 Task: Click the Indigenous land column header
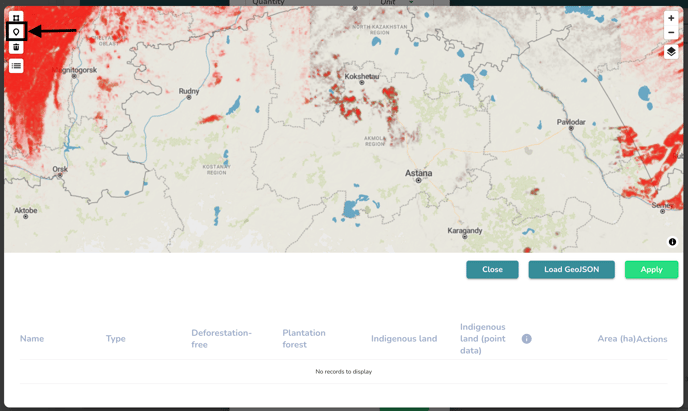coord(404,339)
